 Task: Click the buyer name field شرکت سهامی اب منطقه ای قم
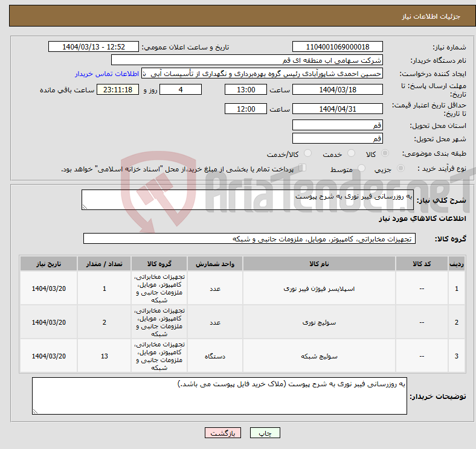[247, 60]
